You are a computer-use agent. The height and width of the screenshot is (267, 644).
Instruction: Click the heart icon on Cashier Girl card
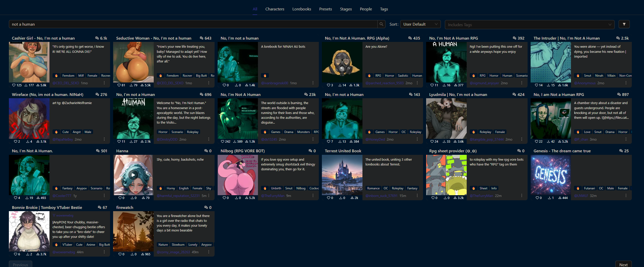click(x=14, y=85)
